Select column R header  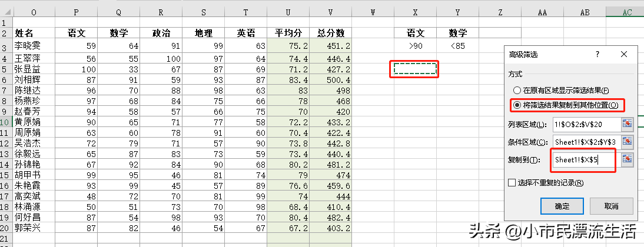161,13
